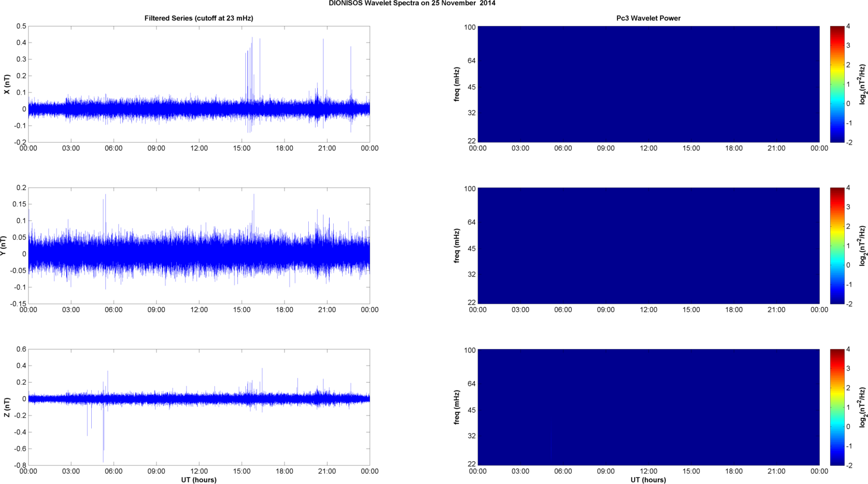Click the '4' value on the top colorbar
This screenshot has height=484, width=868.
coord(848,26)
